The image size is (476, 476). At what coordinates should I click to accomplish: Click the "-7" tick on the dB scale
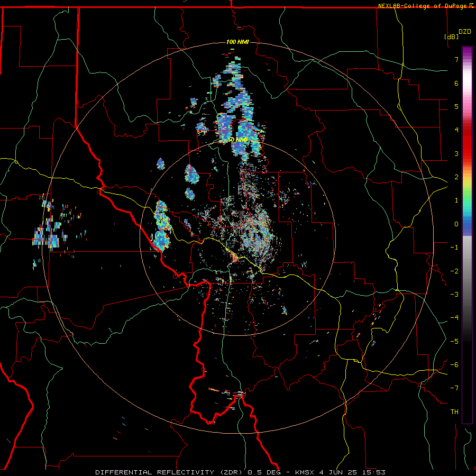click(454, 388)
